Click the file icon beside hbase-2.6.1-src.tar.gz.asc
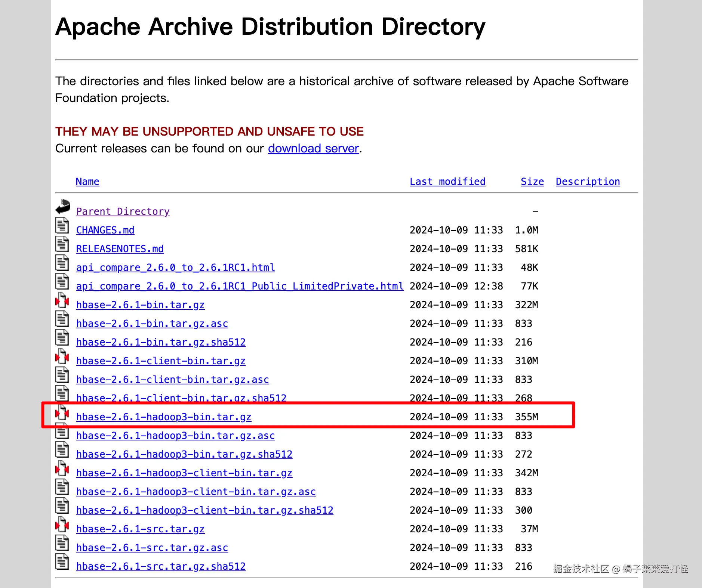Image resolution: width=702 pixels, height=588 pixels. tap(62, 543)
